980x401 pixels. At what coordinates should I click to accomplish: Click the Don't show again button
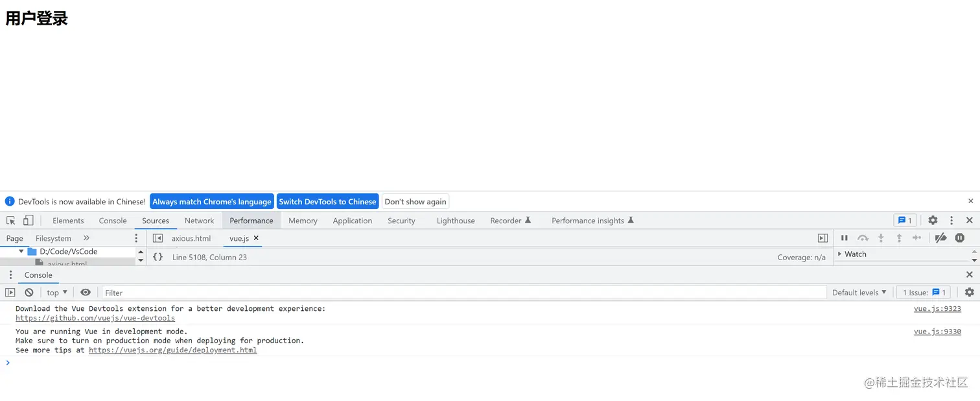[415, 201]
